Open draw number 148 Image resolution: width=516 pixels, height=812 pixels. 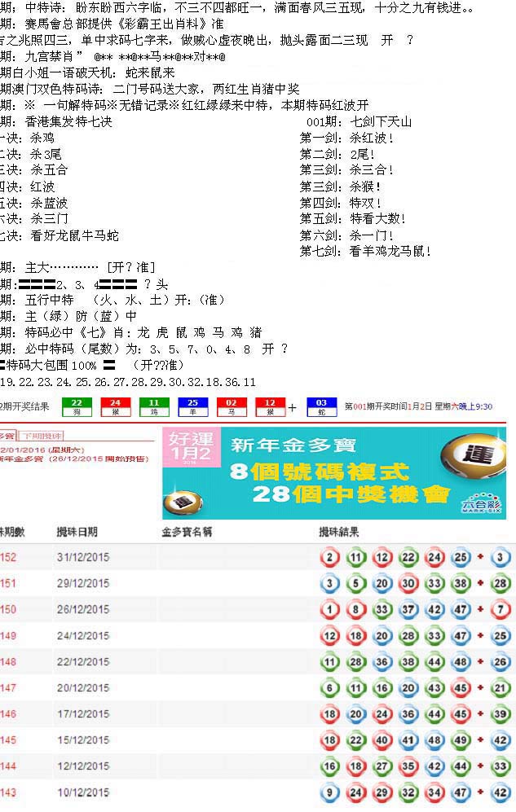pyautogui.click(x=8, y=662)
